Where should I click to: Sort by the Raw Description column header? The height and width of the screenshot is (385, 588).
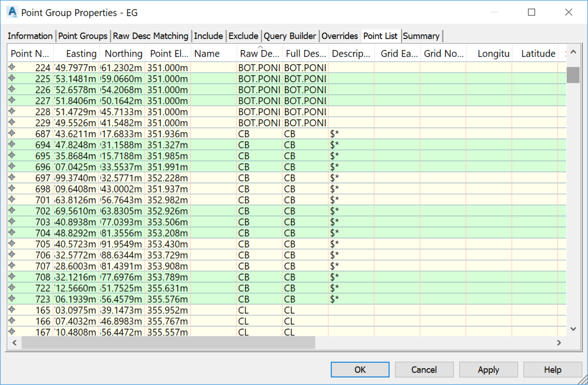click(259, 53)
